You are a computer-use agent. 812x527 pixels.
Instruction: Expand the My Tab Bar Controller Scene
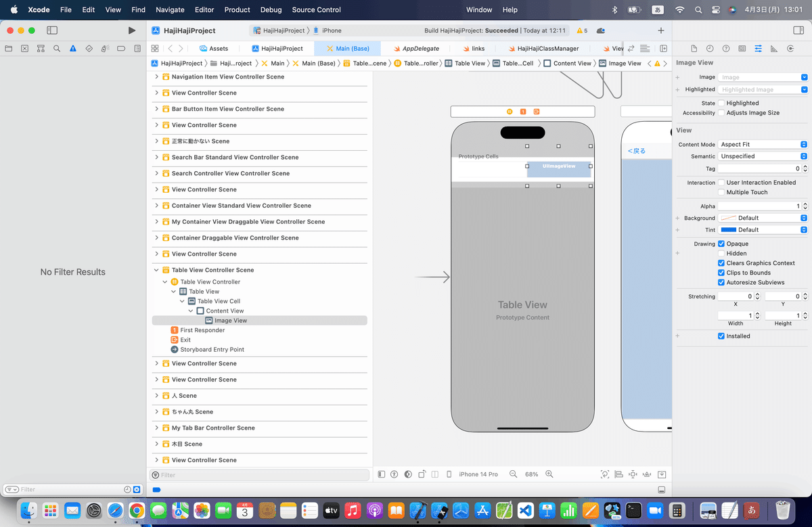(157, 428)
